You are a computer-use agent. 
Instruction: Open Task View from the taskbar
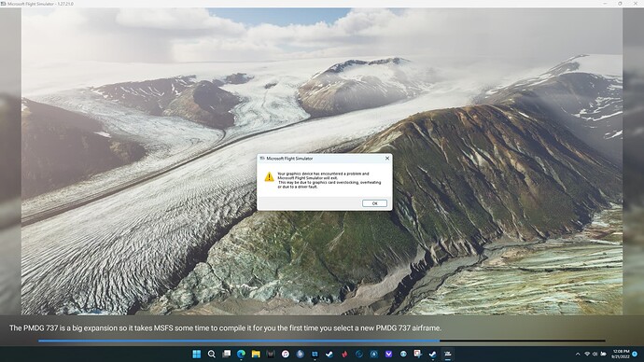point(226,354)
